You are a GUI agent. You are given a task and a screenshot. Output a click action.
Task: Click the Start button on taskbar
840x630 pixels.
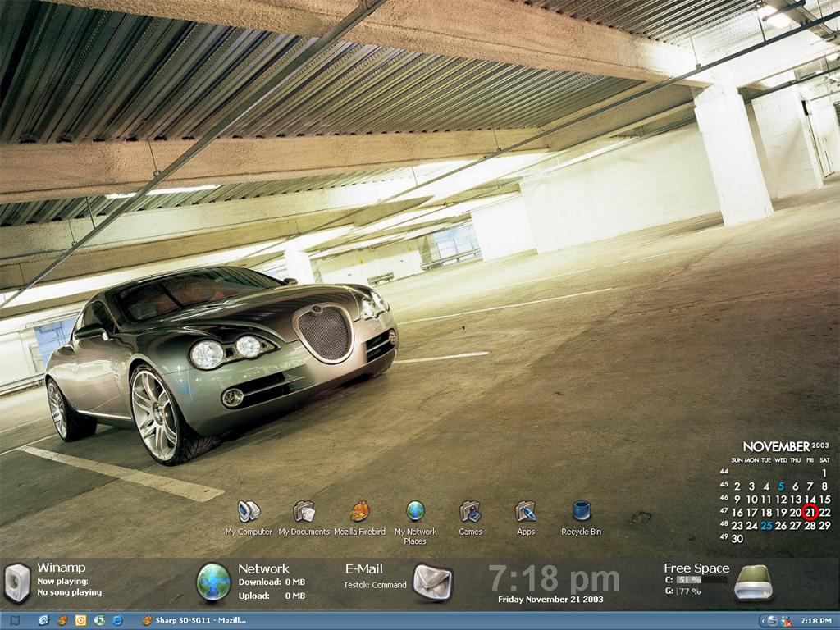click(14, 621)
